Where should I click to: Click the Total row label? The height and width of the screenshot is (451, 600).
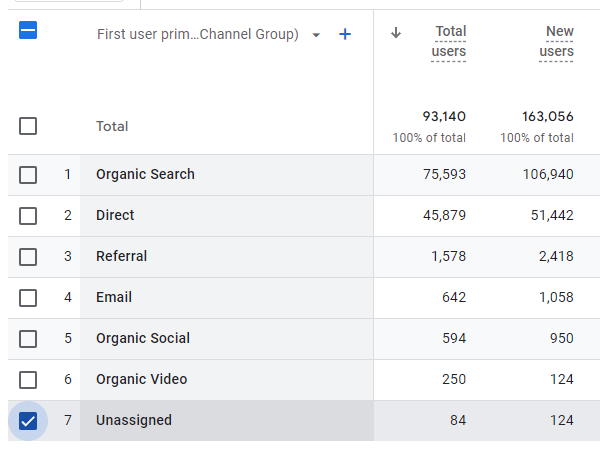[112, 127]
